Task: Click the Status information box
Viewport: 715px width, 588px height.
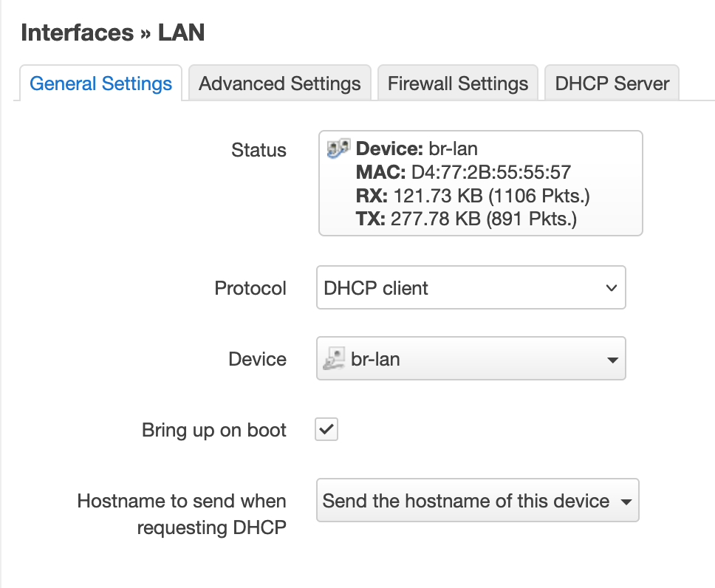Action: coord(481,183)
